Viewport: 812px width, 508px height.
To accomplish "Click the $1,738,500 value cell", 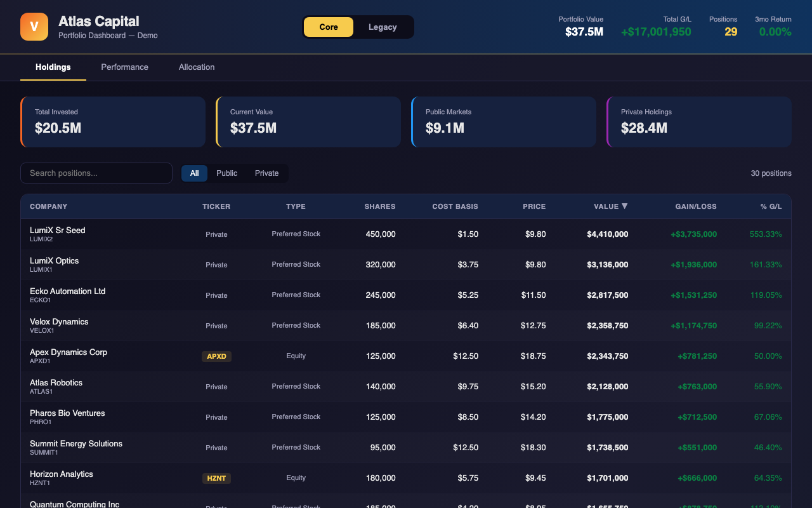I will tap(608, 448).
